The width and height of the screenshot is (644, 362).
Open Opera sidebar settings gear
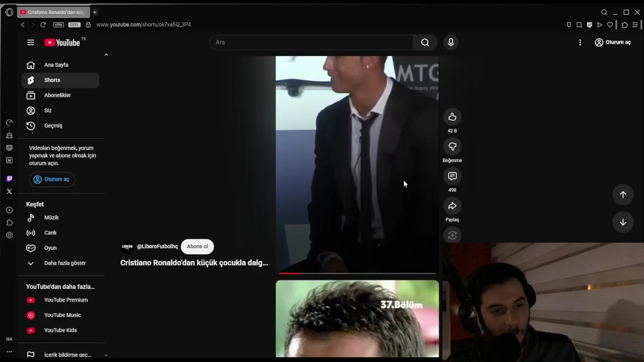tap(9, 235)
